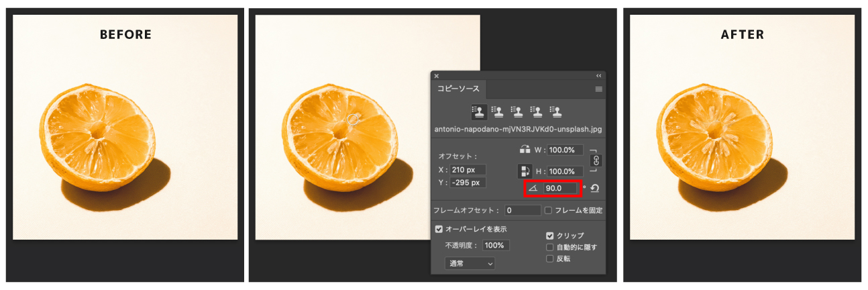Select the first clone source stamp icon
The height and width of the screenshot is (290, 868).
point(478,111)
